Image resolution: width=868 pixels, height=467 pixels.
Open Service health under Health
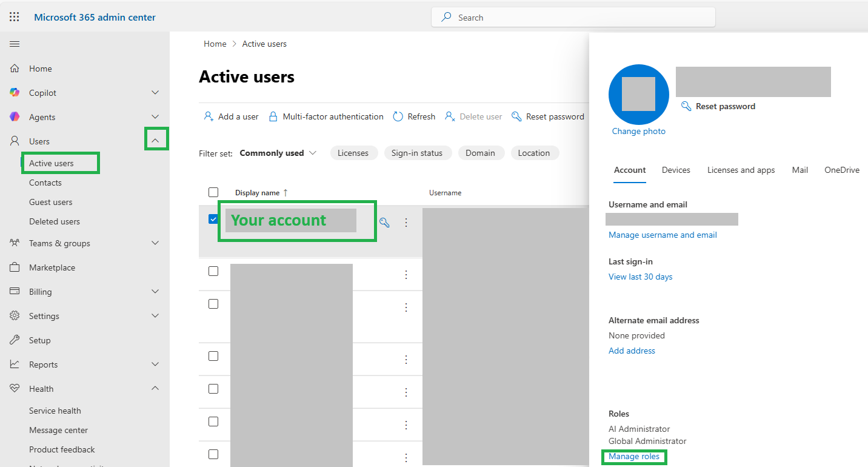55,411
